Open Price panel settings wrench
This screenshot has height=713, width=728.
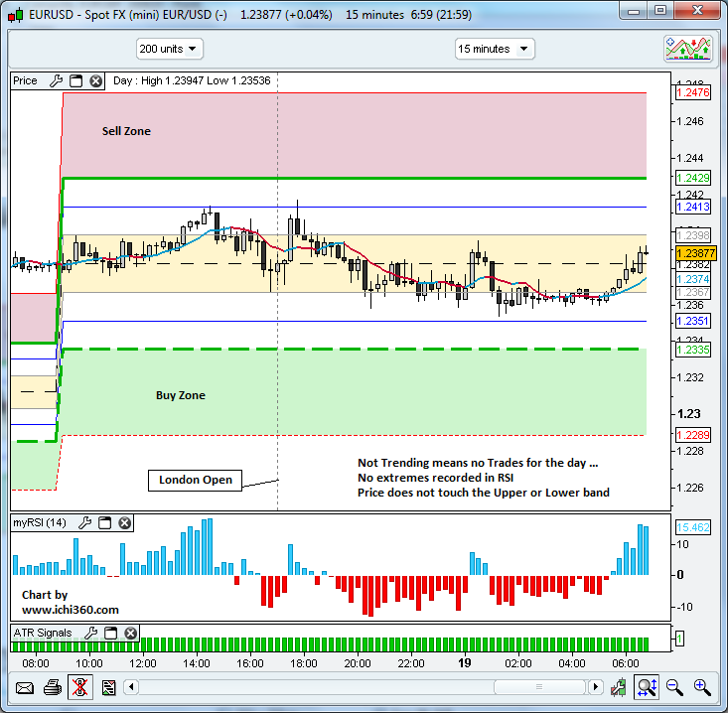(x=56, y=81)
